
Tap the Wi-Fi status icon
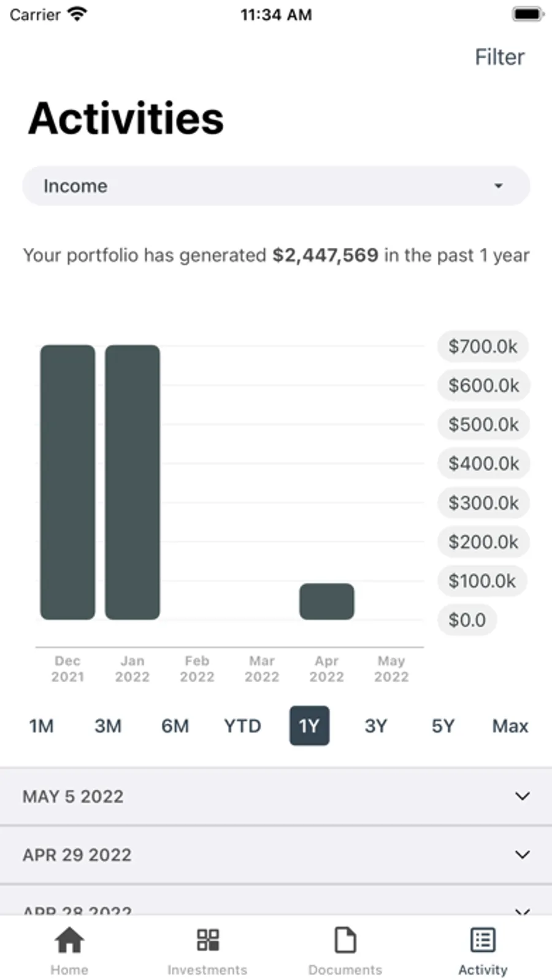coord(77,14)
